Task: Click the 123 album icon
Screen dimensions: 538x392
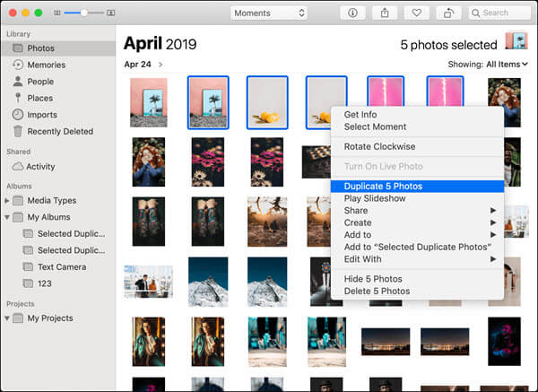Action: (x=28, y=283)
